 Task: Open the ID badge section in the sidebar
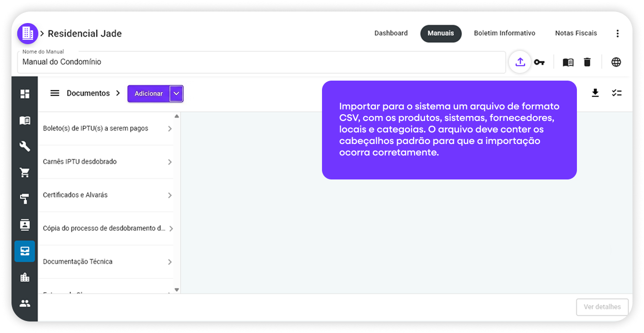(x=24, y=225)
